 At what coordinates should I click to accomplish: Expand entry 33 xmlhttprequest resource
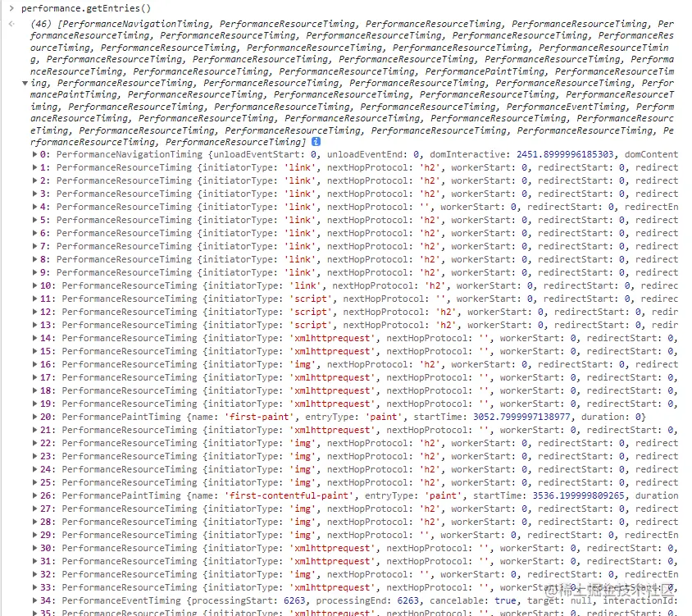click(x=34, y=587)
